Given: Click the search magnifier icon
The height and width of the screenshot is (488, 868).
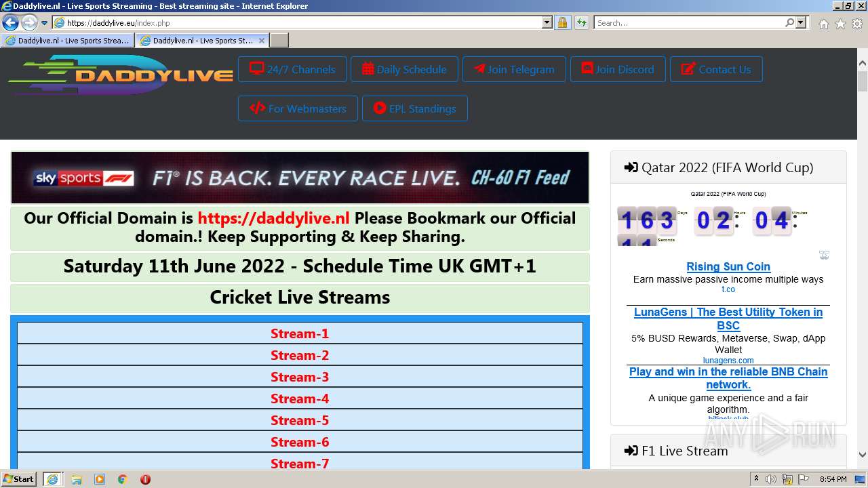Looking at the screenshot, I should [x=789, y=22].
